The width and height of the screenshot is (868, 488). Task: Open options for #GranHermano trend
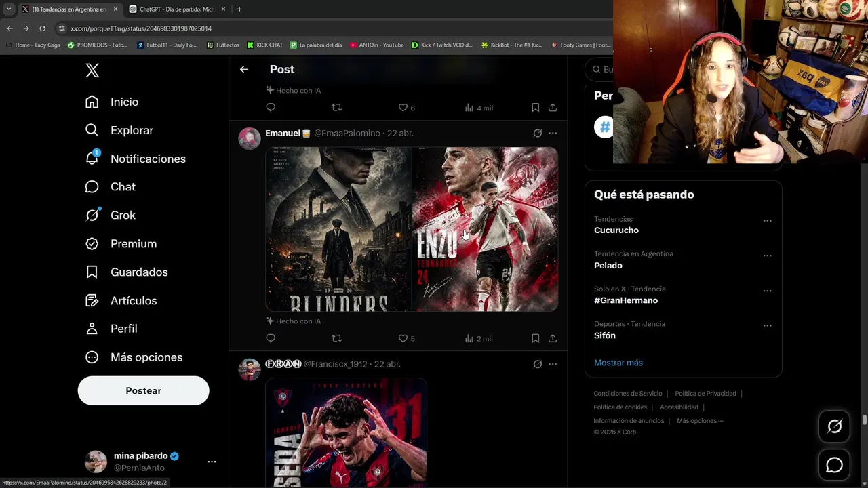(767, 291)
